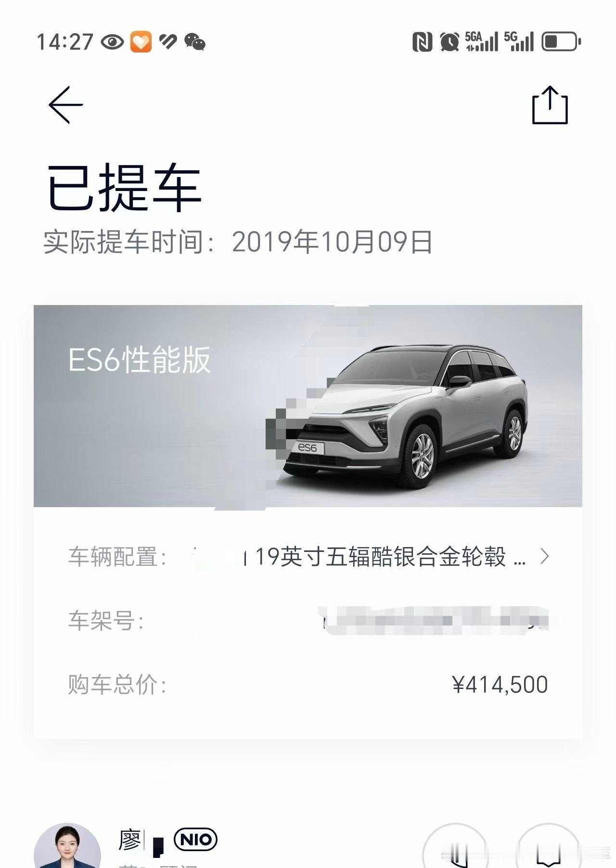Tap the advisor's right circular contact button
The width and height of the screenshot is (616, 868).
tap(548, 846)
